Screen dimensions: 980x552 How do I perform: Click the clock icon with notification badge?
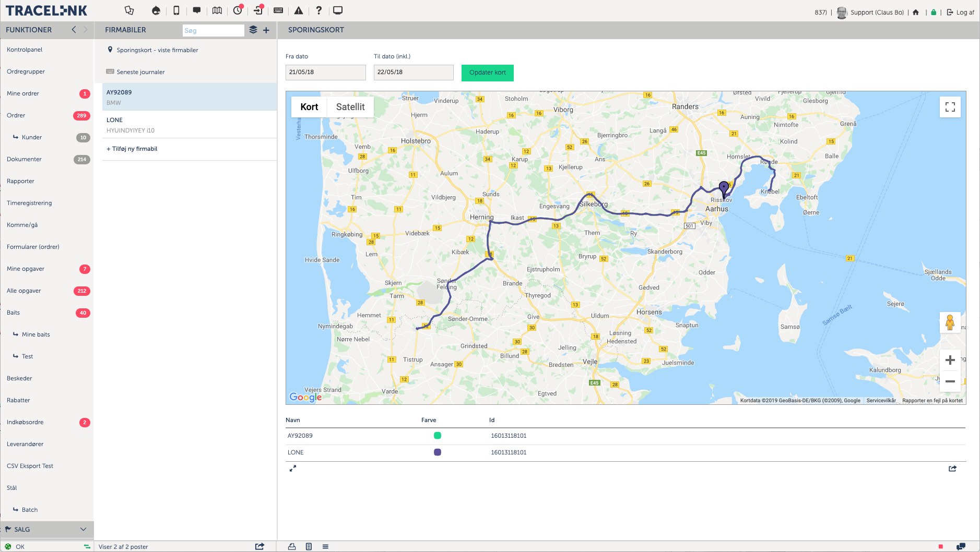click(238, 10)
